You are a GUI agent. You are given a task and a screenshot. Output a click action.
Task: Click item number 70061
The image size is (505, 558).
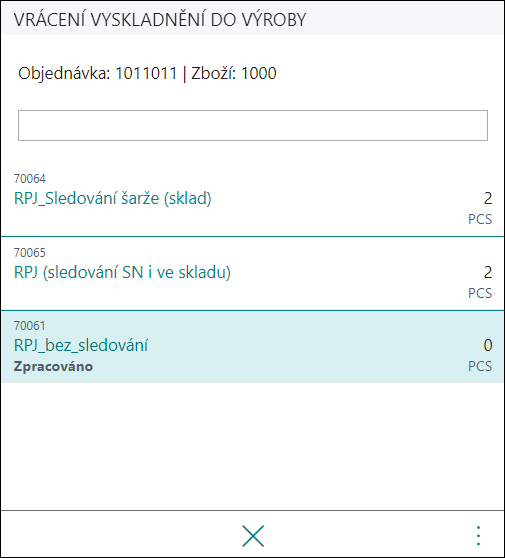30,326
